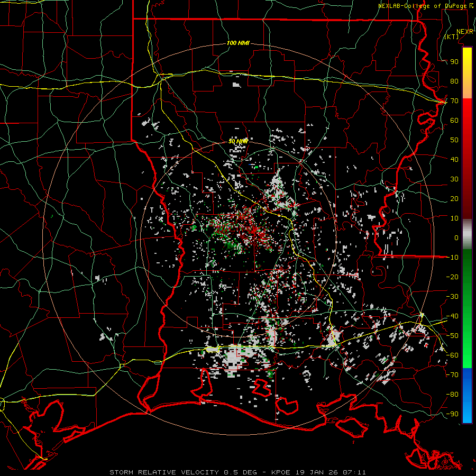Click the -70 value on velocity scale

pos(452,375)
